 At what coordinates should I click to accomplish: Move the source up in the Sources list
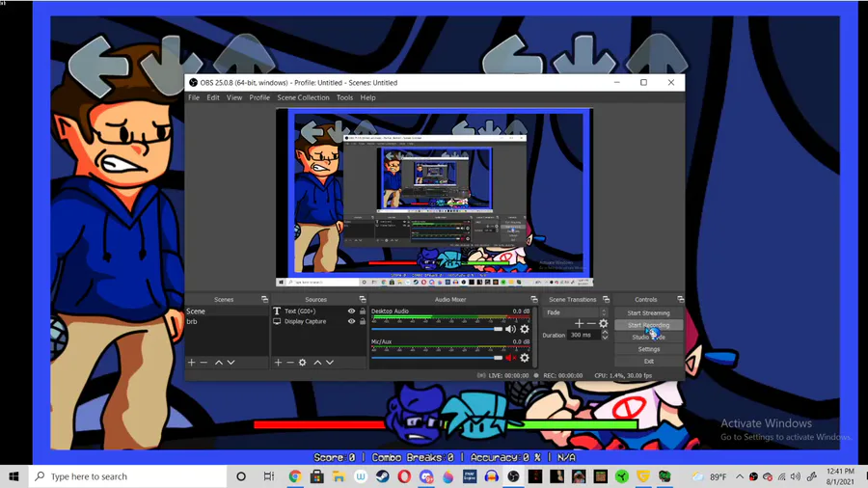click(x=317, y=363)
